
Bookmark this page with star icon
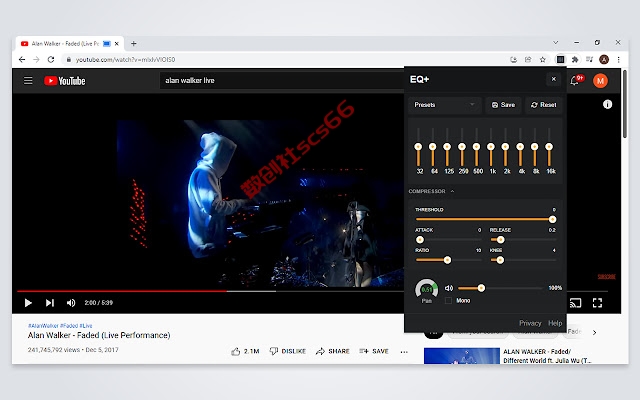[542, 60]
